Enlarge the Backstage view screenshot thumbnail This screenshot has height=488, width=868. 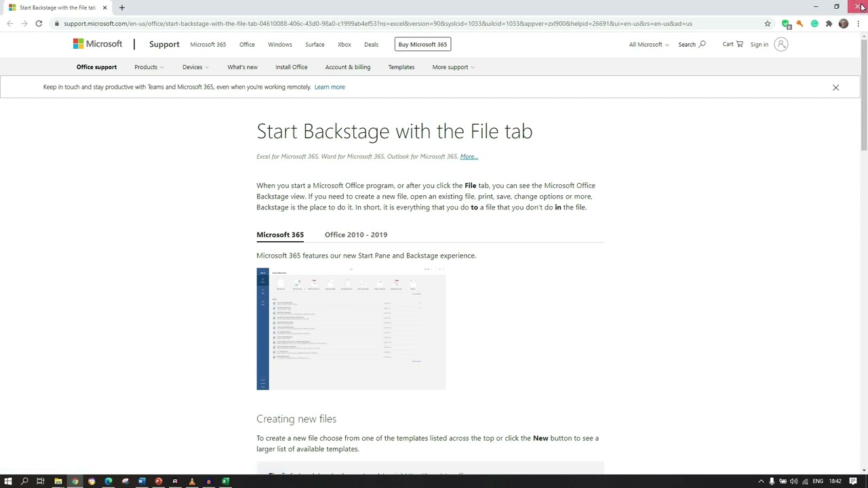tap(351, 329)
